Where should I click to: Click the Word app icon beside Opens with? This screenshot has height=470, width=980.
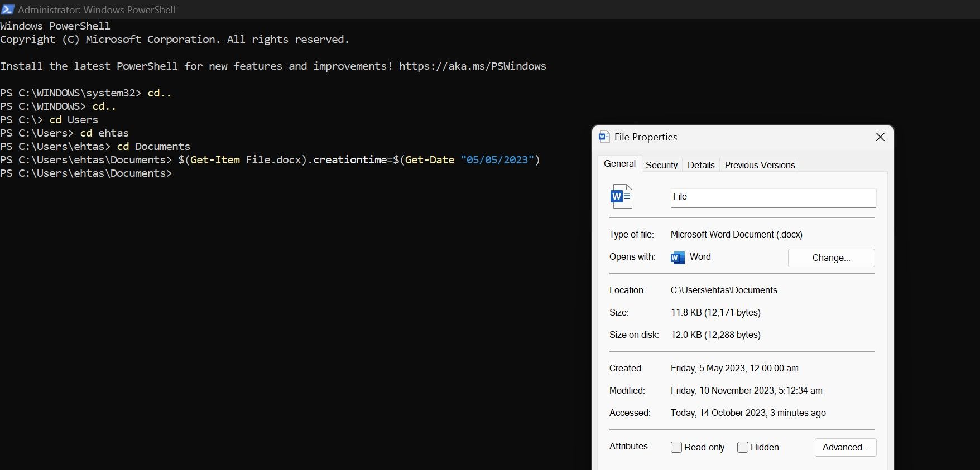click(678, 257)
